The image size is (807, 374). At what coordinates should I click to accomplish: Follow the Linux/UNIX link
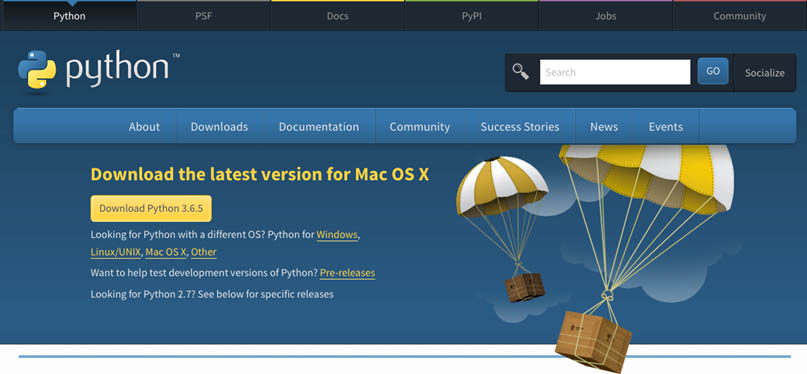[x=116, y=252]
